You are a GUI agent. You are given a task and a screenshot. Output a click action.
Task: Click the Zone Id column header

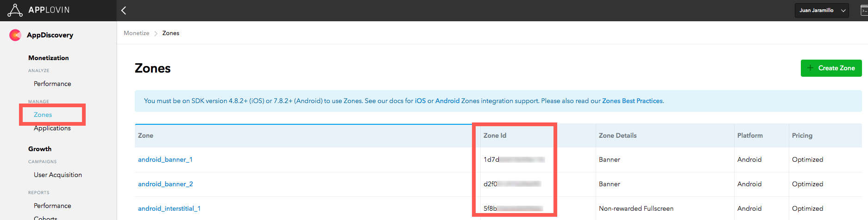point(495,135)
